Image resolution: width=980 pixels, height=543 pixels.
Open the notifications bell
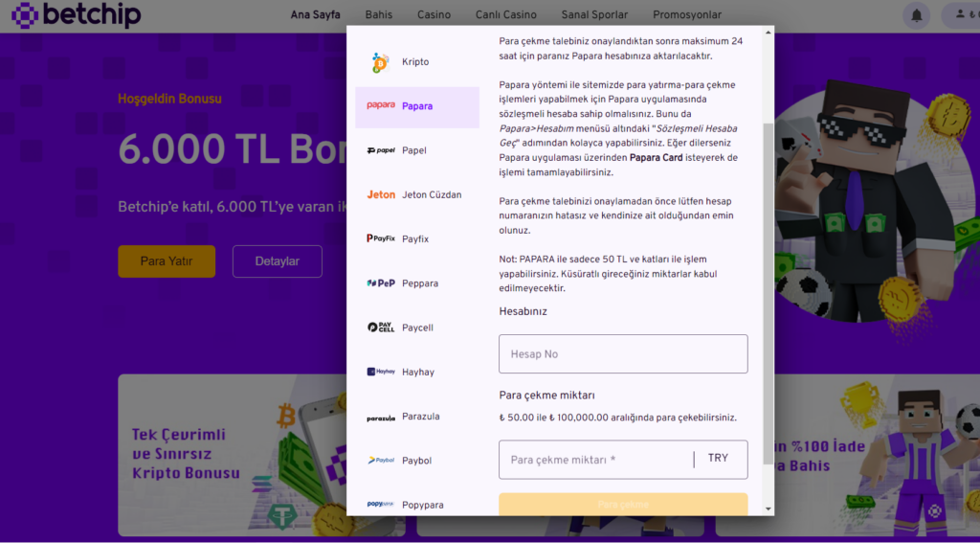click(x=917, y=15)
